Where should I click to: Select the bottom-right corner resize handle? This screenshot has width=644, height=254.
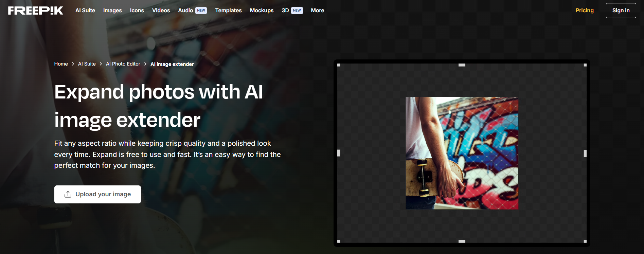pos(585,241)
